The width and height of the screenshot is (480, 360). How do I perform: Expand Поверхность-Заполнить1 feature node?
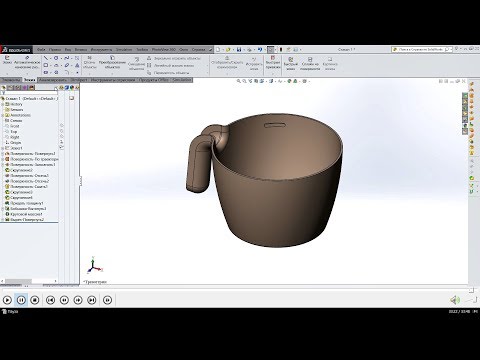[3, 165]
